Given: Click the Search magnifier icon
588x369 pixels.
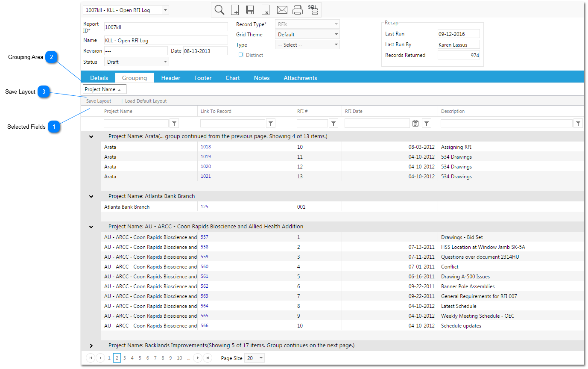Looking at the screenshot, I should click(219, 10).
